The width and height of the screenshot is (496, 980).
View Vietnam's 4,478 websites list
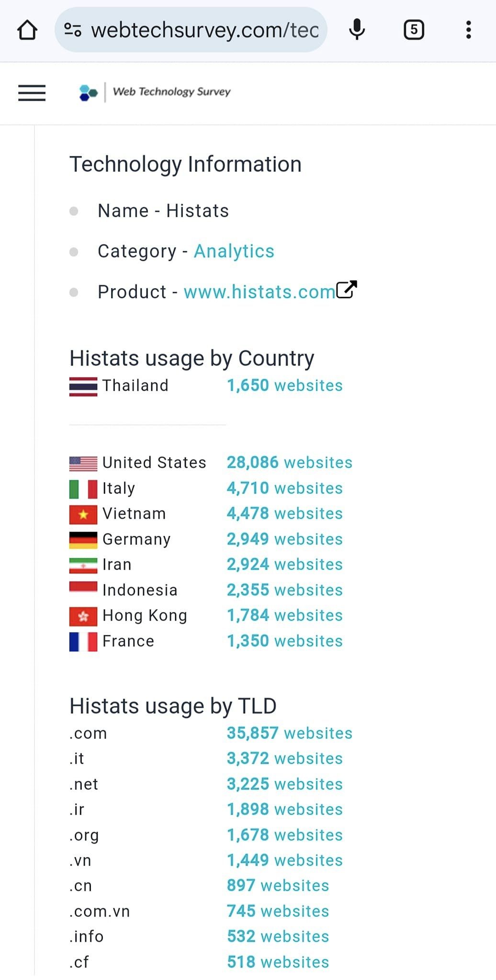(284, 513)
